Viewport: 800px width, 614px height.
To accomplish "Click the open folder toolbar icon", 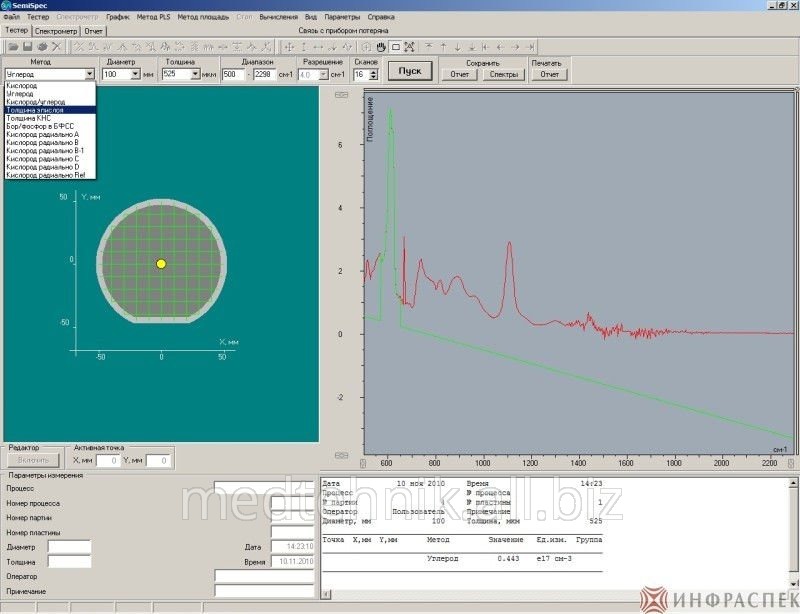I will pos(13,46).
